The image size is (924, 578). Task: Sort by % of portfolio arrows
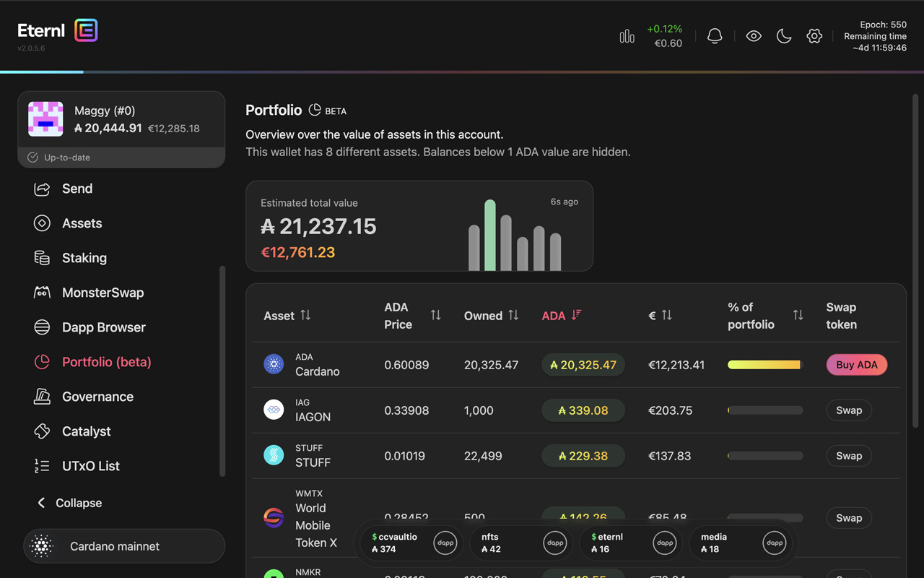(x=798, y=315)
